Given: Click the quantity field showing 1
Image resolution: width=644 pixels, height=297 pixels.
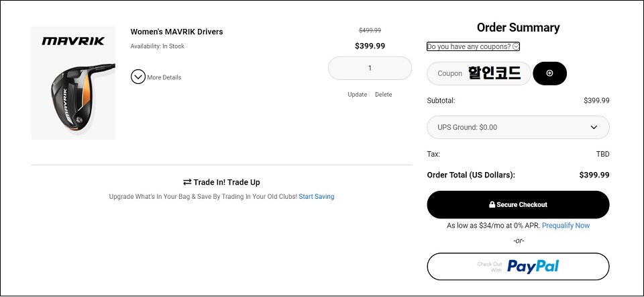Looking at the screenshot, I should click(370, 69).
